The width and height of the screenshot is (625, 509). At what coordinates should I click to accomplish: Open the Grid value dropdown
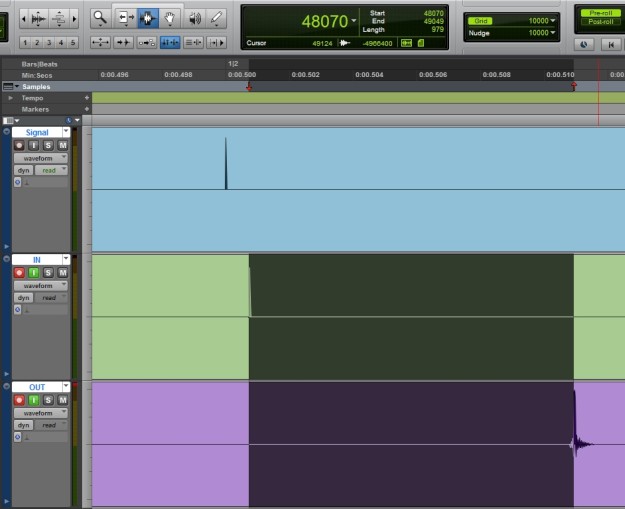[551, 20]
